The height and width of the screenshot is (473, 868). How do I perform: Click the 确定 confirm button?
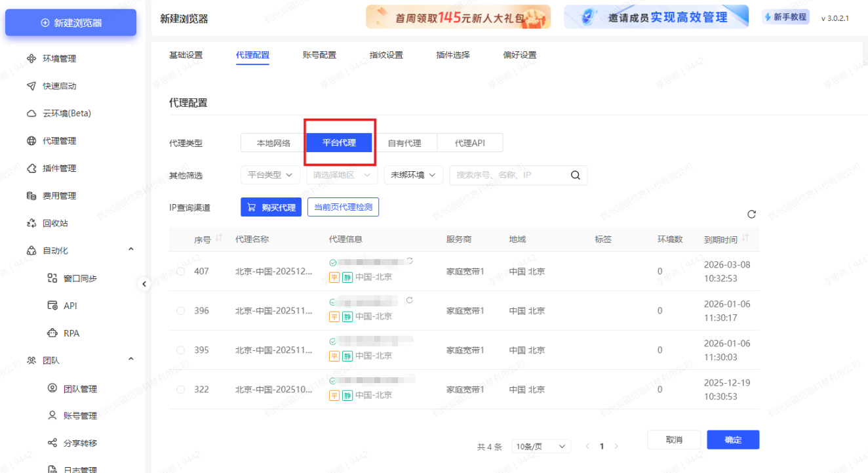732,440
